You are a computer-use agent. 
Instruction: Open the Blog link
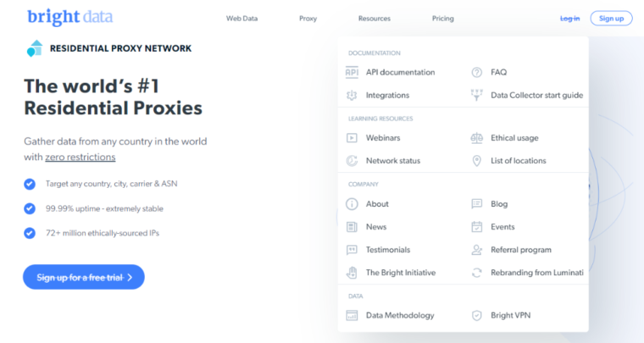pos(499,204)
